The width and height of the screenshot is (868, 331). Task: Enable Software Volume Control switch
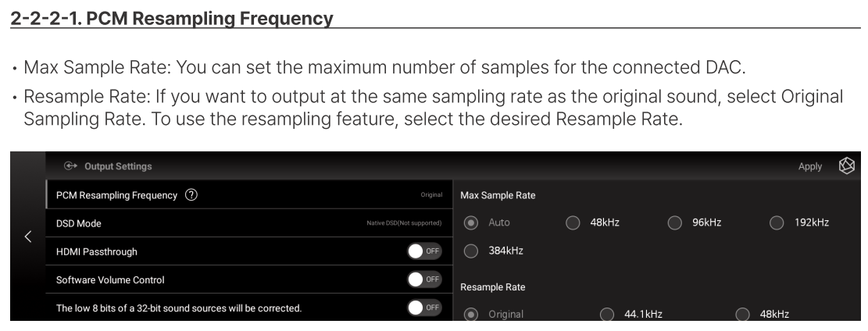(424, 279)
